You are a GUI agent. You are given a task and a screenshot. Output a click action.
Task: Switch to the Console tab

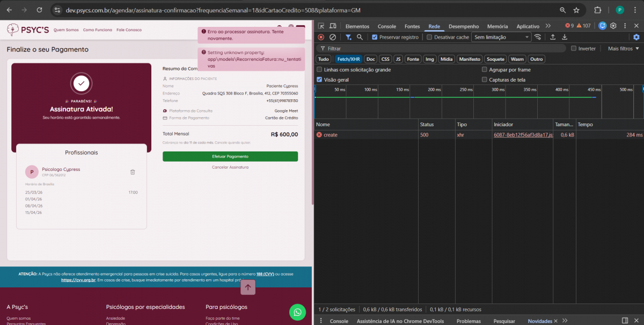(386, 26)
